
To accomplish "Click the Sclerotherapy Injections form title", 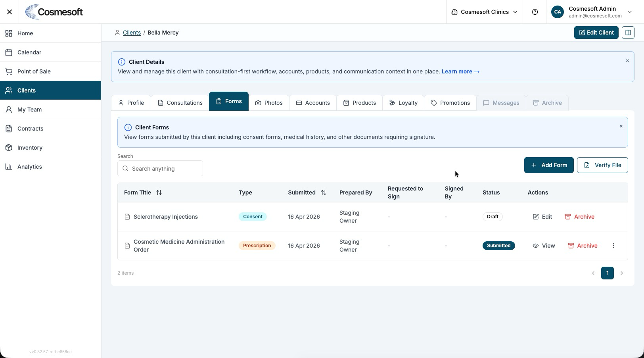I will (166, 217).
